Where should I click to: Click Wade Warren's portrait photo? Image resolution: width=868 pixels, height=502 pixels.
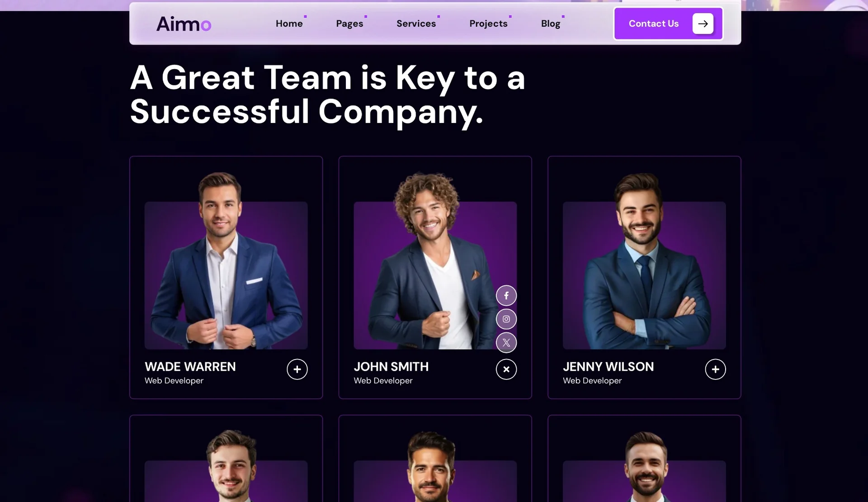[x=226, y=260]
